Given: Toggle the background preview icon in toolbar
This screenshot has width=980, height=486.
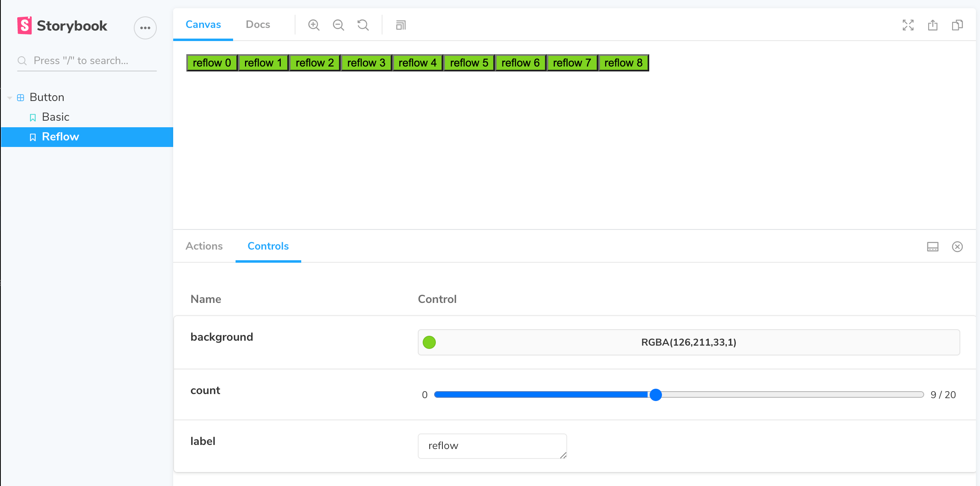Looking at the screenshot, I should point(401,25).
